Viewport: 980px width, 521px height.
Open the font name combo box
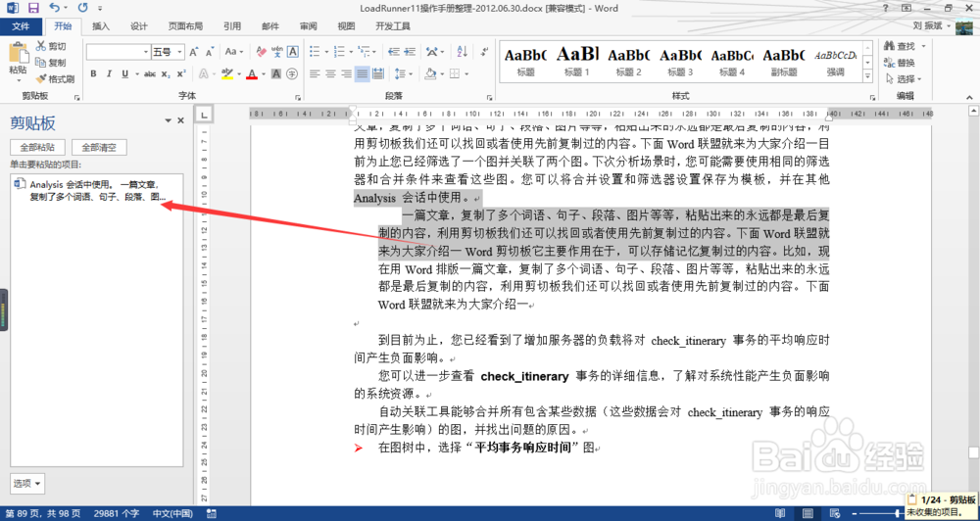coord(119,52)
